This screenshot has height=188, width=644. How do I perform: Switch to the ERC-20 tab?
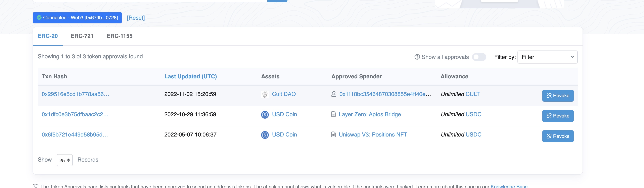point(48,36)
